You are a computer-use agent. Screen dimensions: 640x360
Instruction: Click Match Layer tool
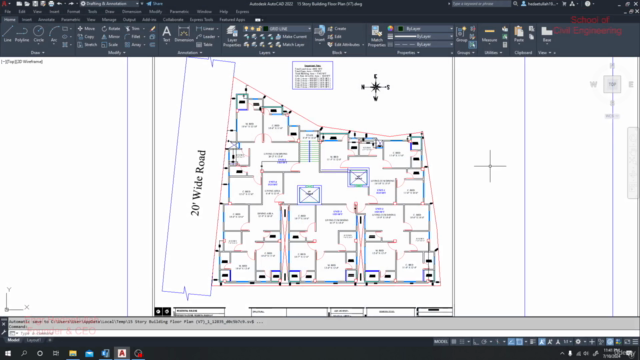(290, 45)
